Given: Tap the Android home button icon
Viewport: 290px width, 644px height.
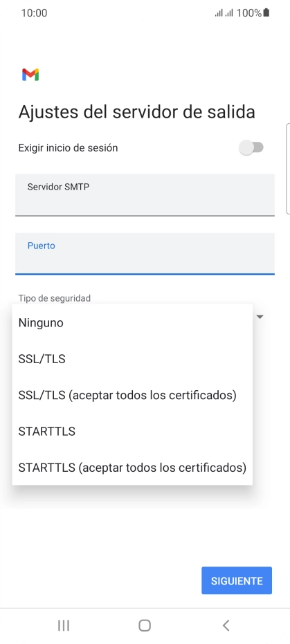Looking at the screenshot, I should 145,625.
